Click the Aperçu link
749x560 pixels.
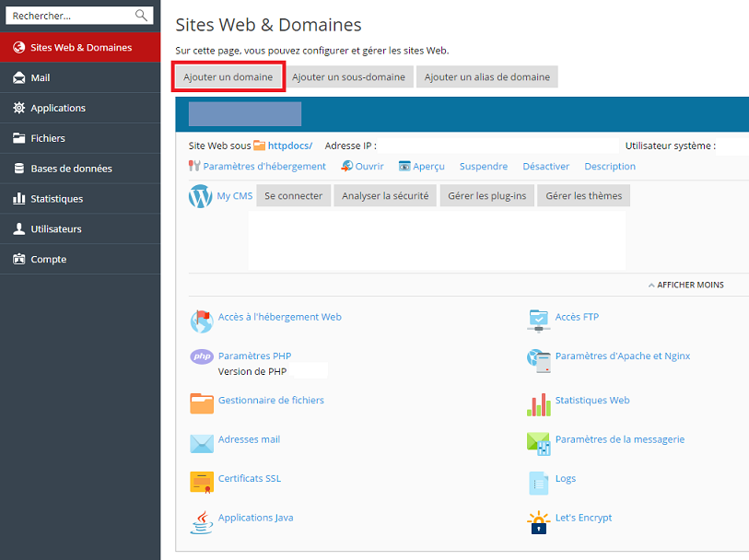click(429, 166)
